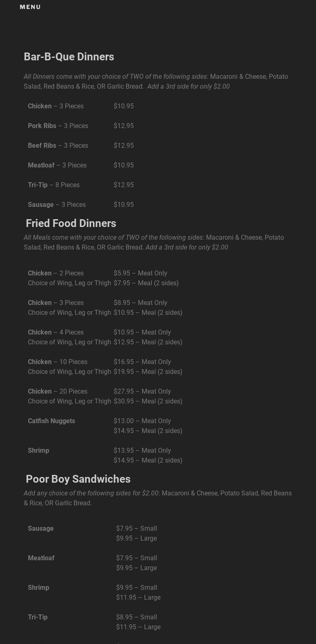Click the Chicken – 4 Pieces item
Screen dimensions: 316x644
point(56,332)
